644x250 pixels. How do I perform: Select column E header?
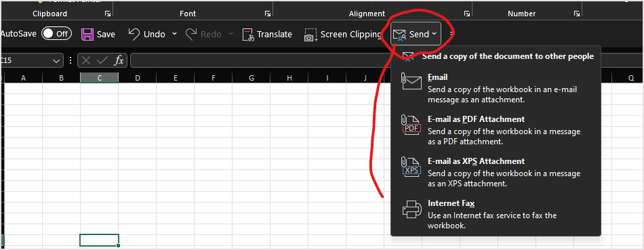click(176, 78)
